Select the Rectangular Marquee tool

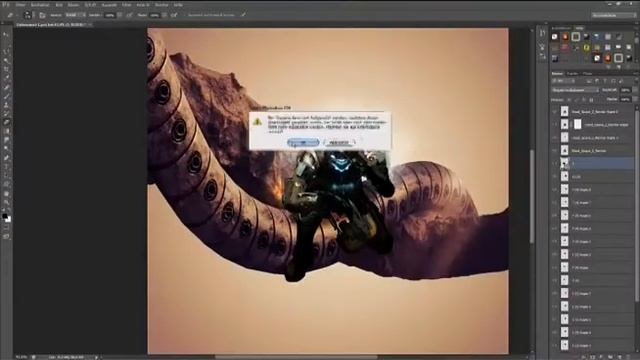pos(6,43)
